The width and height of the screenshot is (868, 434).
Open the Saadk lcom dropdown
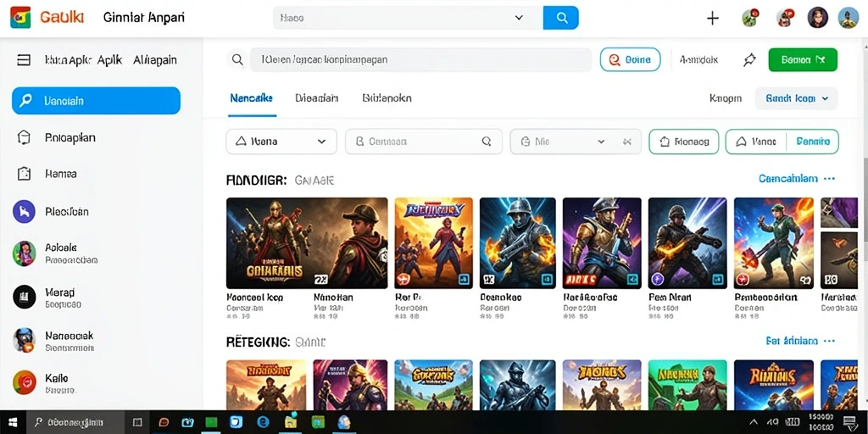[x=796, y=98]
